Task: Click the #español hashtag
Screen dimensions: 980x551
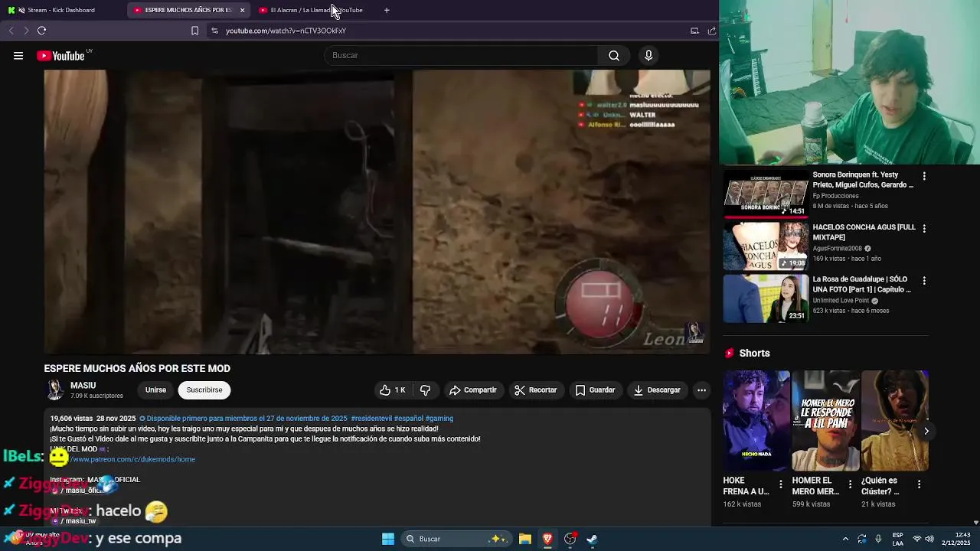Action: pyautogui.click(x=408, y=419)
